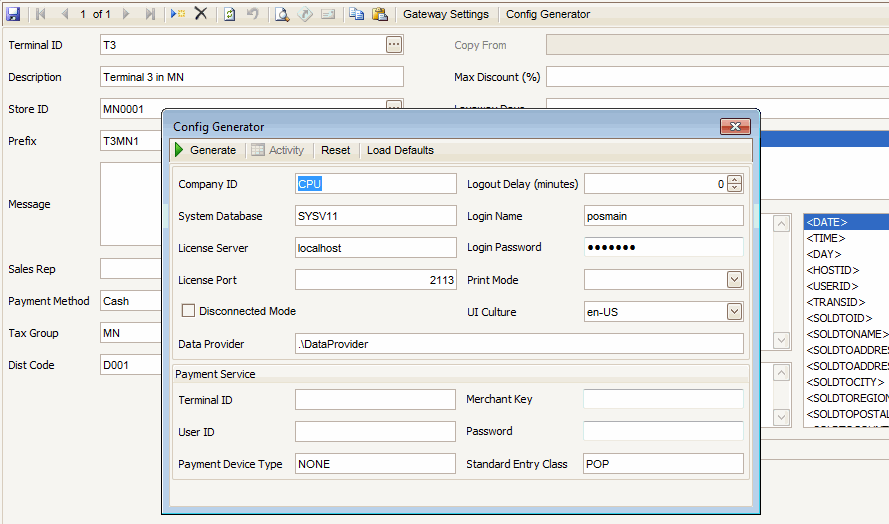889x524 pixels.
Task: Expand the UI Culture dropdown
Action: [735, 312]
